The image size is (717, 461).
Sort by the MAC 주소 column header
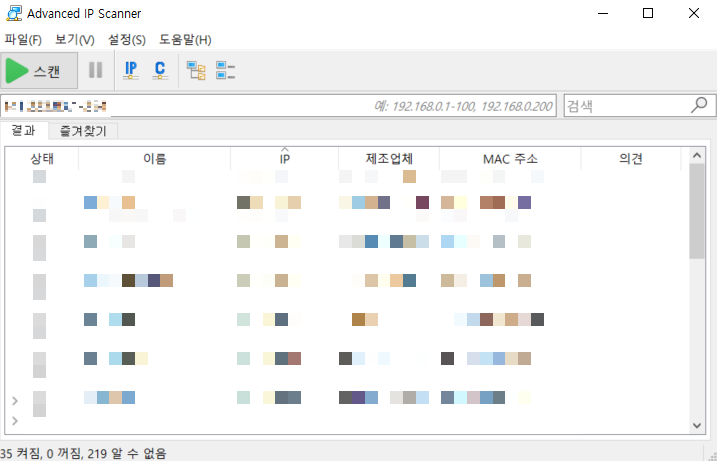[x=510, y=159]
